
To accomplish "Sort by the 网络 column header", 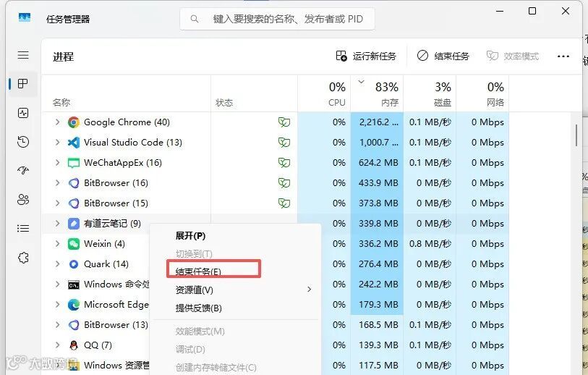I will pyautogui.click(x=495, y=103).
